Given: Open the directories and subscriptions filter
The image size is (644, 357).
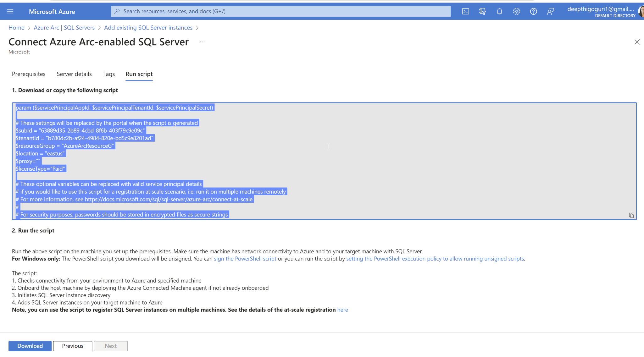Looking at the screenshot, I should (x=482, y=11).
